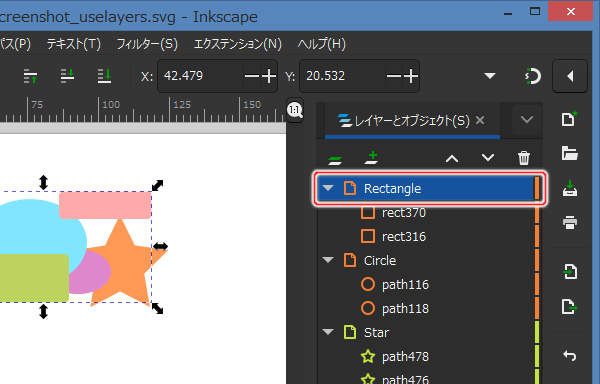Print the document
Image resolution: width=600 pixels, height=384 pixels.
click(570, 222)
